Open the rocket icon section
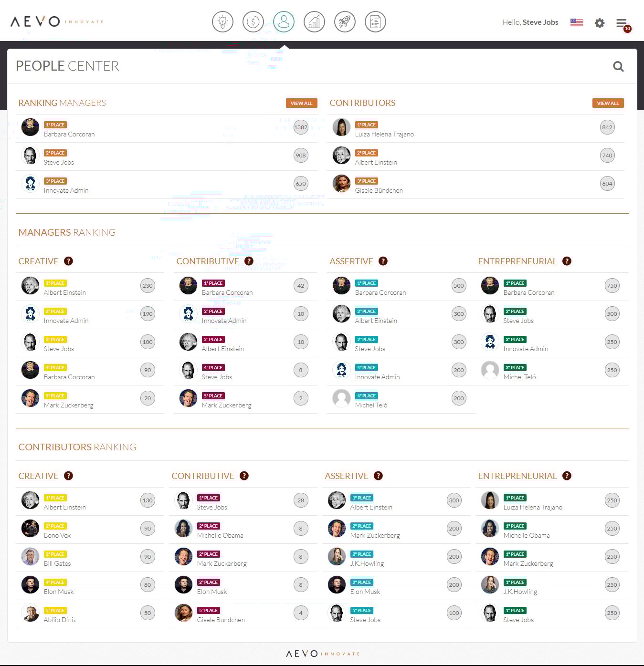 coord(345,22)
